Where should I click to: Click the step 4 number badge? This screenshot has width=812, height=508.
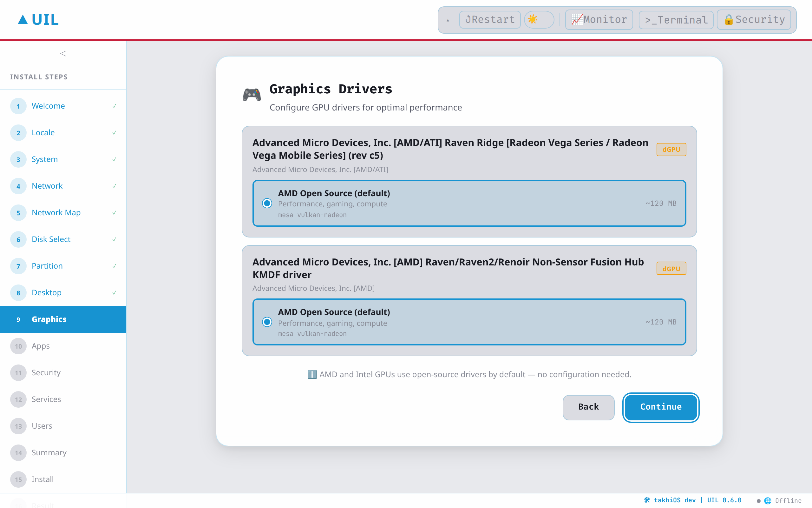pyautogui.click(x=18, y=186)
